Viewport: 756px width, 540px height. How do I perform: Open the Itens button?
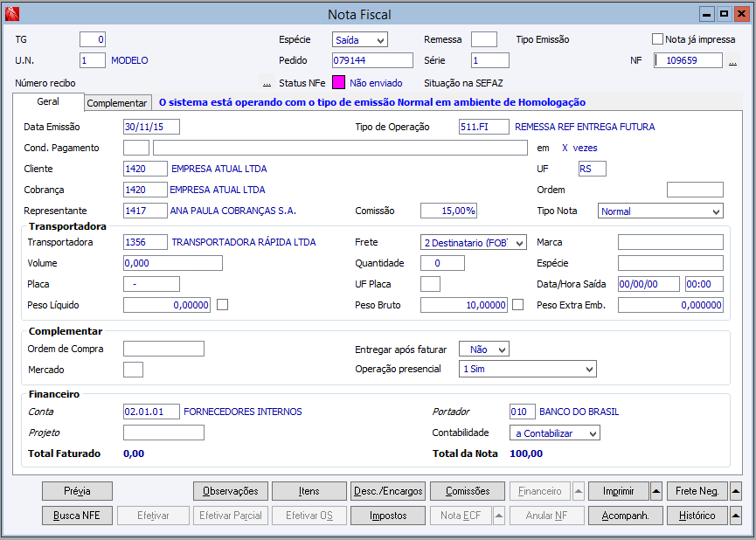click(309, 491)
